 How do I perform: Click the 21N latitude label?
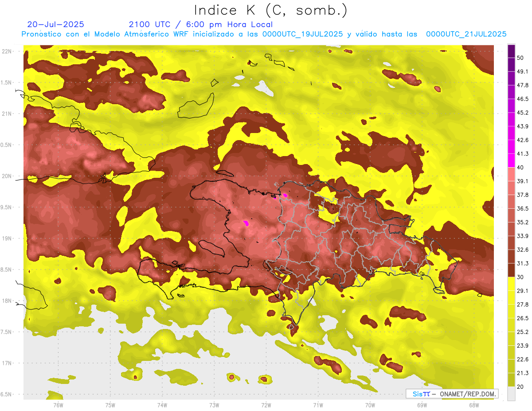click(8, 114)
